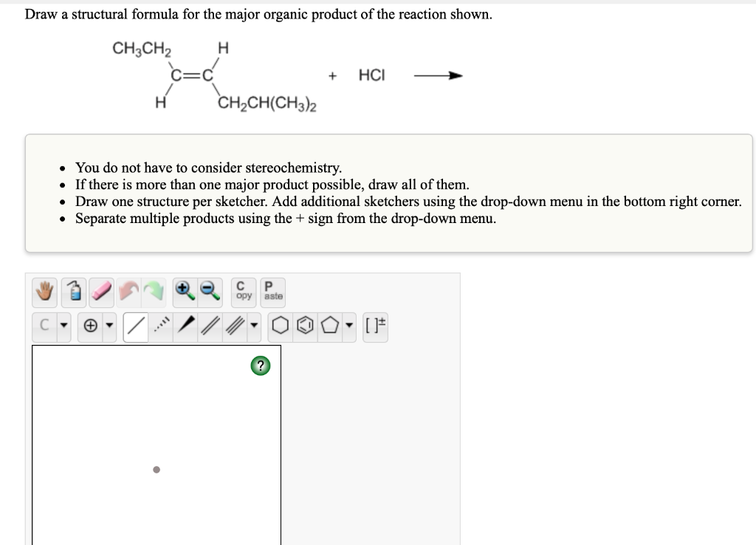Viewport: 756px width, 545px height.
Task: Undo the last sketcher action
Action: (128, 292)
